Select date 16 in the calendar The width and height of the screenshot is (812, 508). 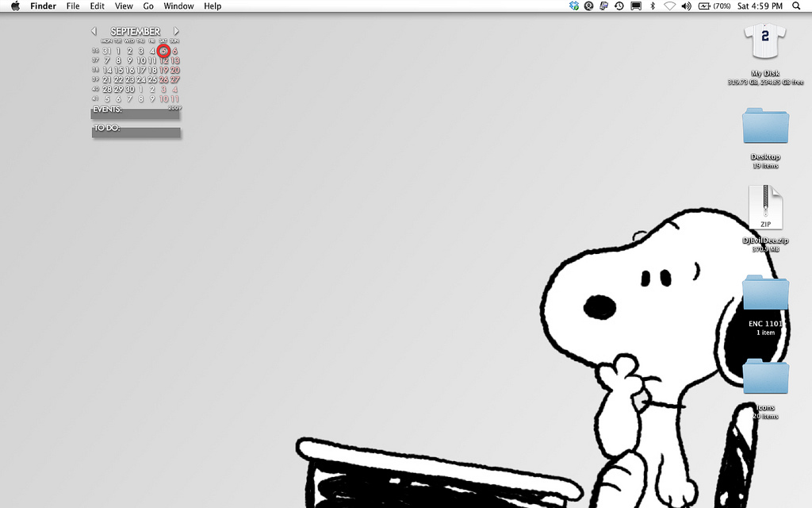129,70
